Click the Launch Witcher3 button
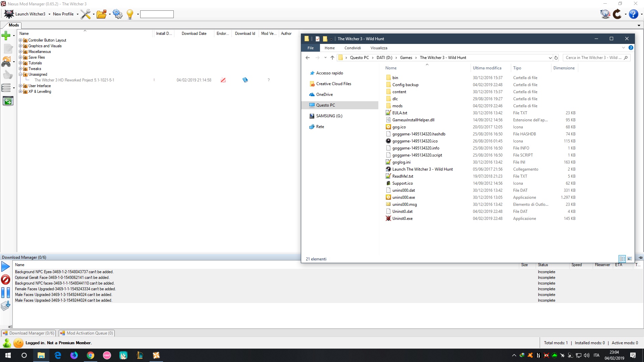The height and width of the screenshot is (362, 644). (x=24, y=14)
